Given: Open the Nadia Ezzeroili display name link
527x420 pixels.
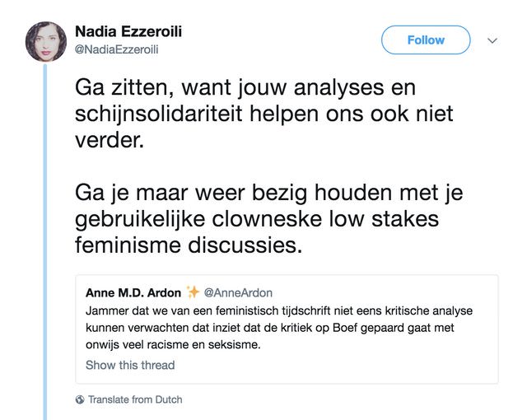Looking at the screenshot, I should click(128, 32).
